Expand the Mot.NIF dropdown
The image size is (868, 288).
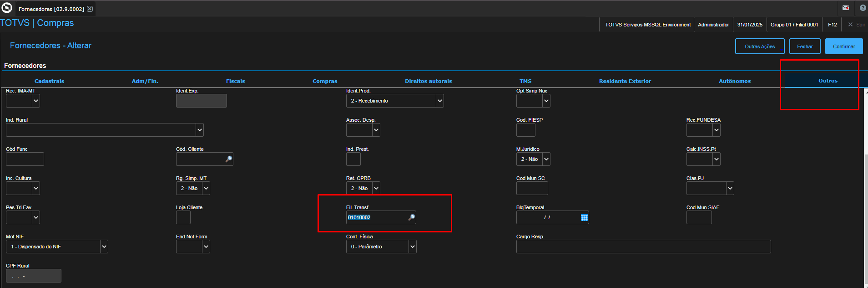tap(104, 247)
